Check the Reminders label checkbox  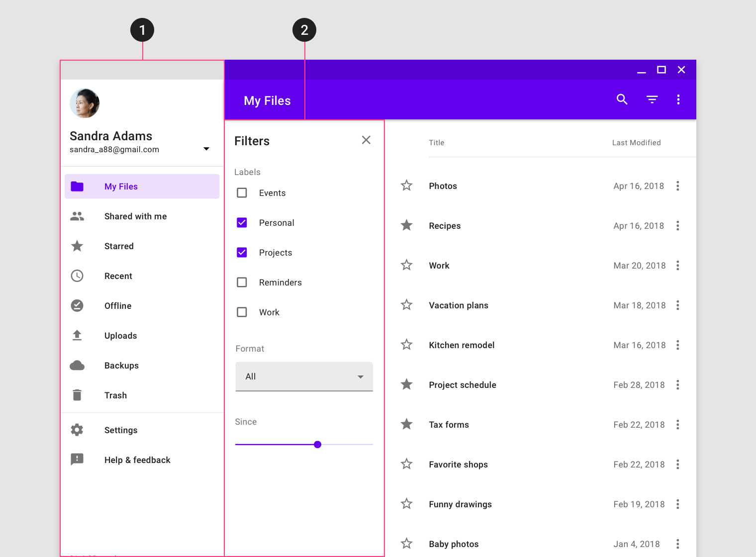click(242, 282)
